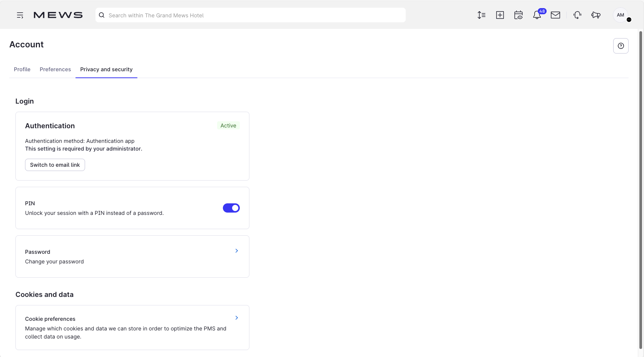Expand the Cookie preferences chevron arrow
644x357 pixels.
[x=237, y=318]
